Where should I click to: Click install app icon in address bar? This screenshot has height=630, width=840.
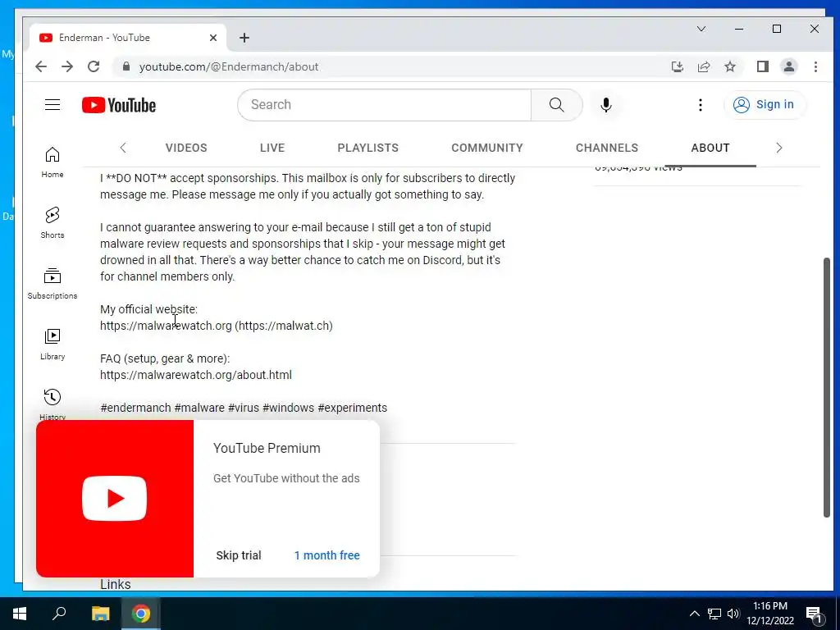(x=677, y=66)
